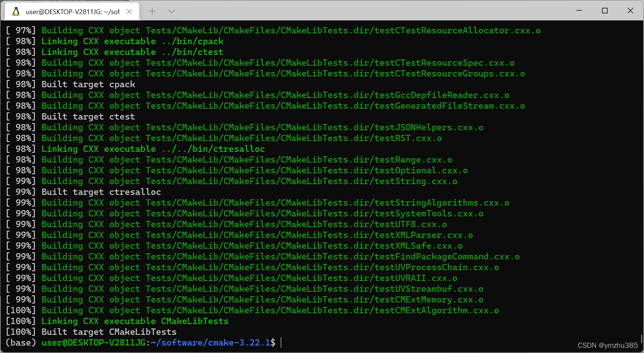The width and height of the screenshot is (644, 353).
Task: Click the testCTestResourceGroups.cxx.o build line
Action: pos(266,73)
